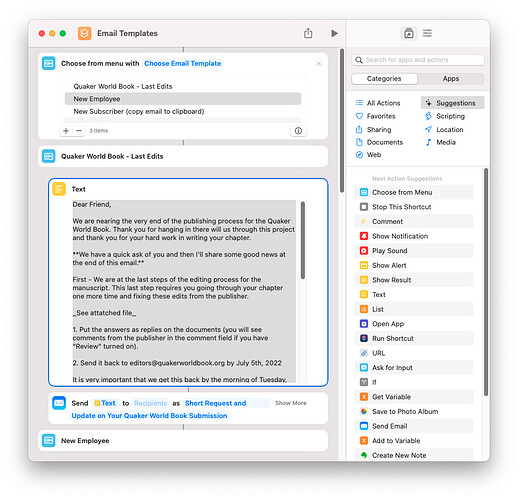
Task: Click the Send email action's mail icon
Action: point(59,403)
